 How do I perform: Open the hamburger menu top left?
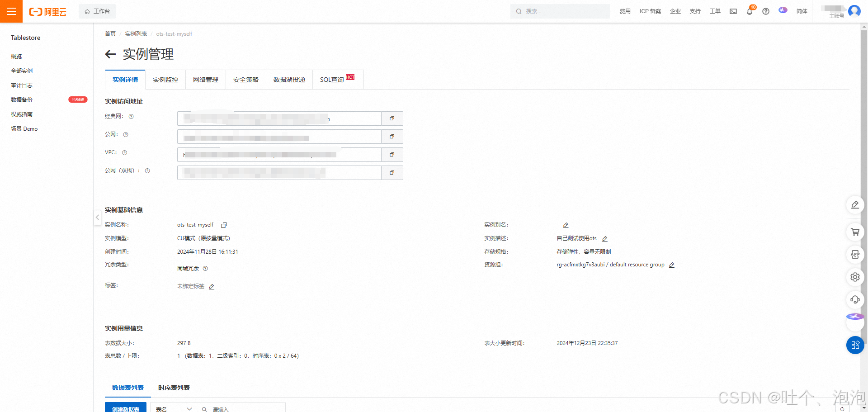point(11,11)
